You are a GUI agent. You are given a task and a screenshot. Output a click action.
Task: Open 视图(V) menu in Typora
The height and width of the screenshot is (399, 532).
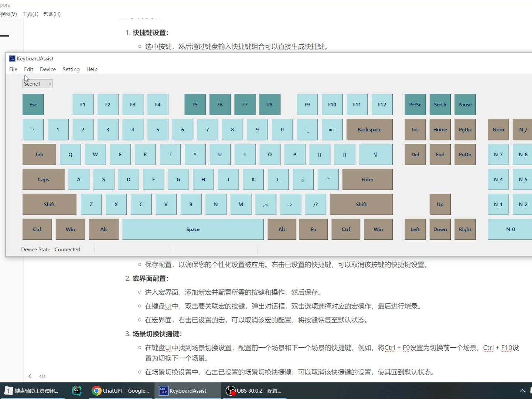8,14
